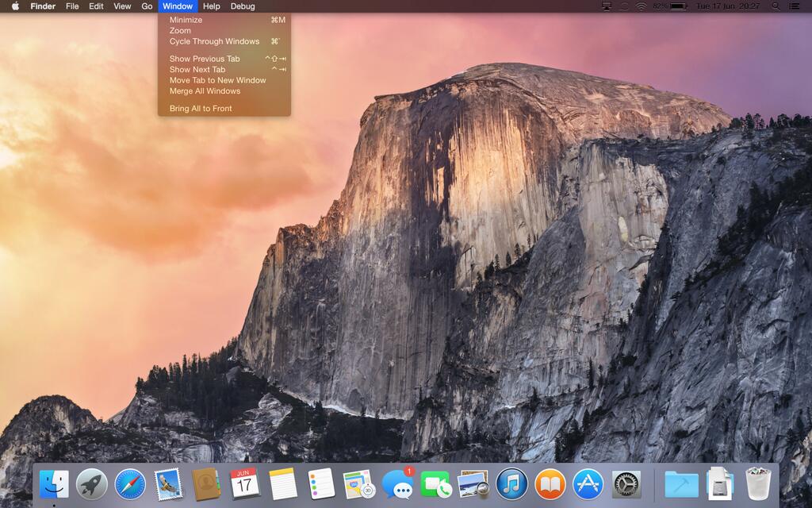Launch iTunes from the Dock
Image resolution: width=812 pixels, height=508 pixels.
tap(511, 484)
